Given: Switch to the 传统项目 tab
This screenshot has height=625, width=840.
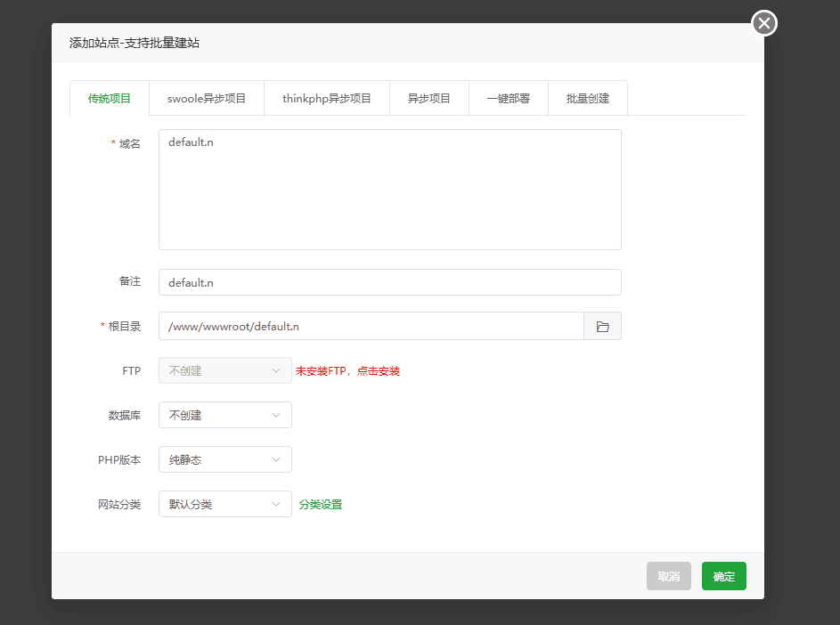Looking at the screenshot, I should [x=110, y=99].
